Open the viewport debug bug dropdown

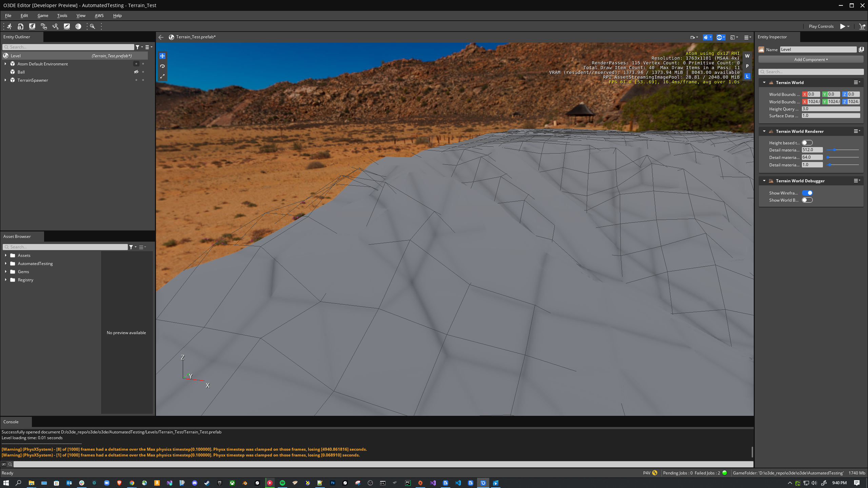pyautogui.click(x=707, y=37)
